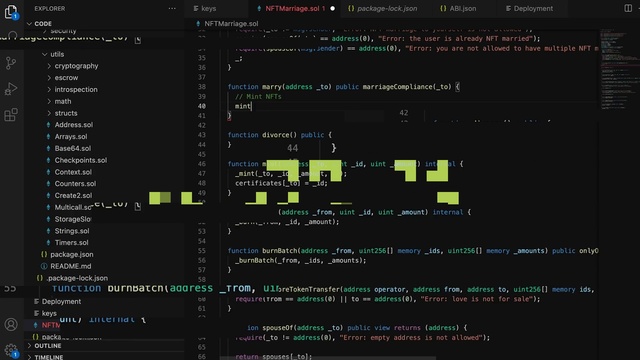Open the Explorer view in activity bar
This screenshot has height=360, width=640.
[x=11, y=12]
